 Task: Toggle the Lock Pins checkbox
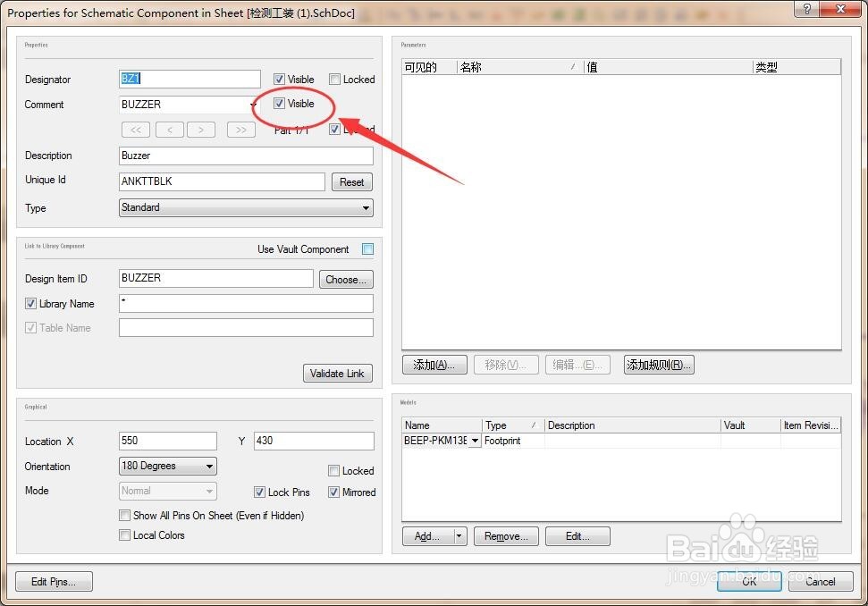[x=259, y=492]
